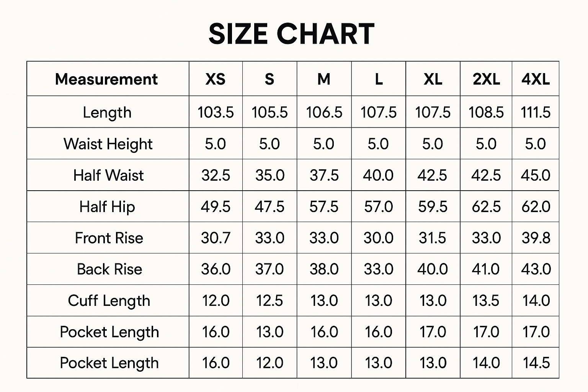Select the 32.5 Half Waist value
This screenshot has height=392, width=588.
[x=216, y=175]
